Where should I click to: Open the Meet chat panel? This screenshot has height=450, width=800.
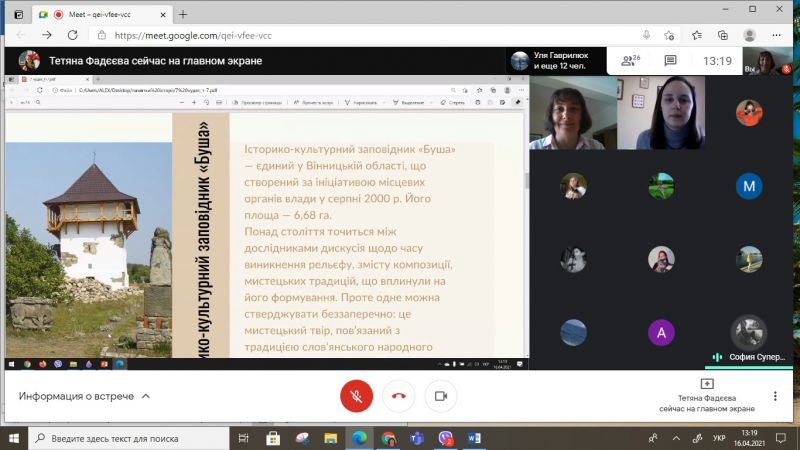point(670,61)
